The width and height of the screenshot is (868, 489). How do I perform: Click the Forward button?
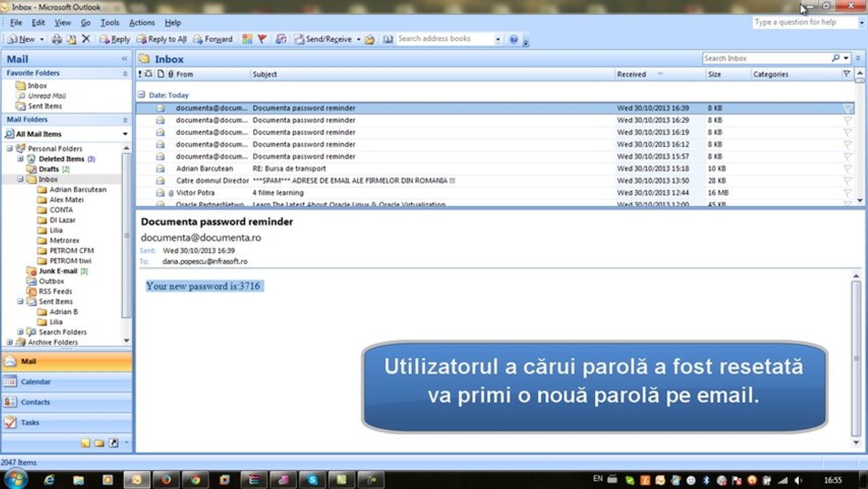[x=212, y=39]
